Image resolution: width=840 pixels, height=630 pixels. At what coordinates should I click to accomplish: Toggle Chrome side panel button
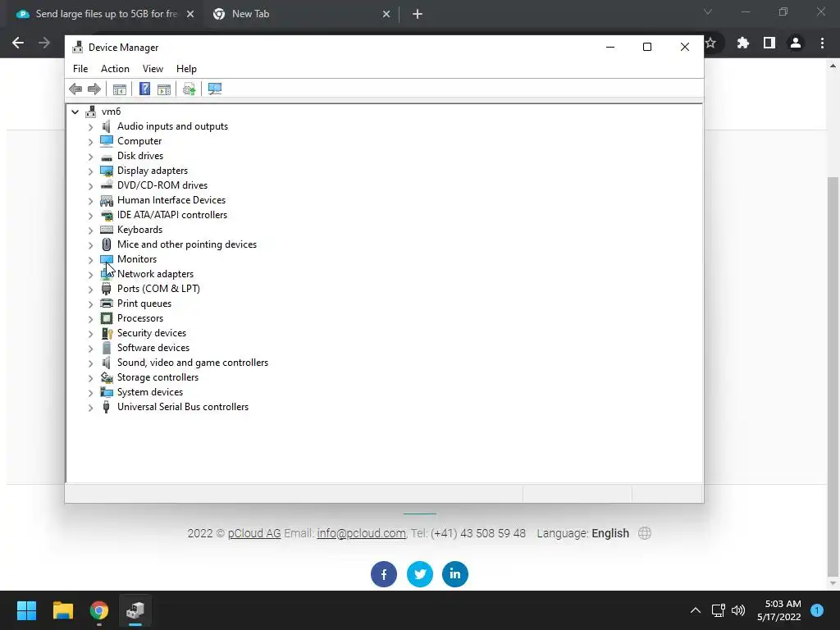[x=769, y=43]
